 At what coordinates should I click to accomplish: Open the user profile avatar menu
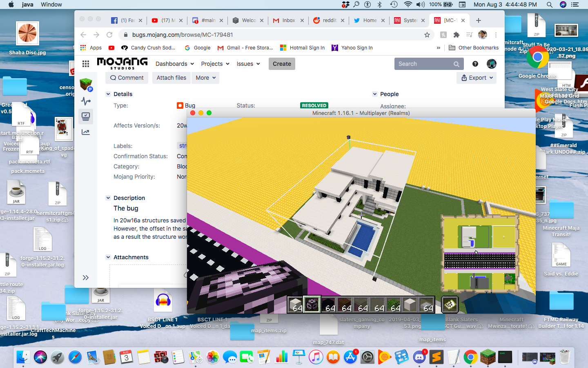tap(492, 64)
